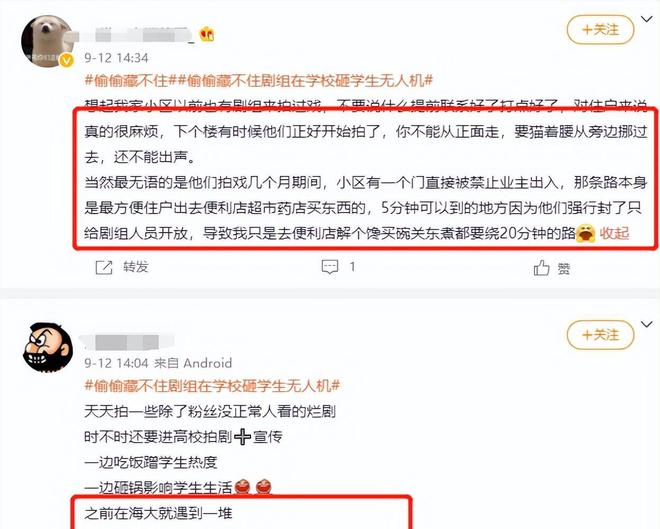Open the bearded cartoon profile avatar
660x529 pixels.
(x=47, y=347)
